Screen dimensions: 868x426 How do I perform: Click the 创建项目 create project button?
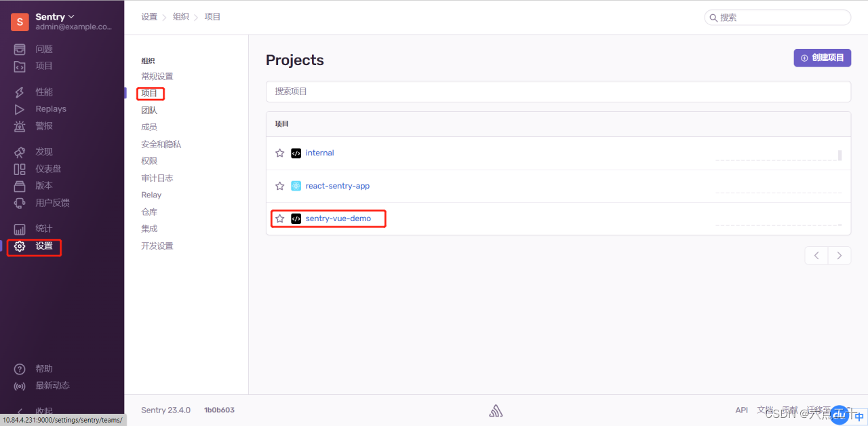pos(822,58)
